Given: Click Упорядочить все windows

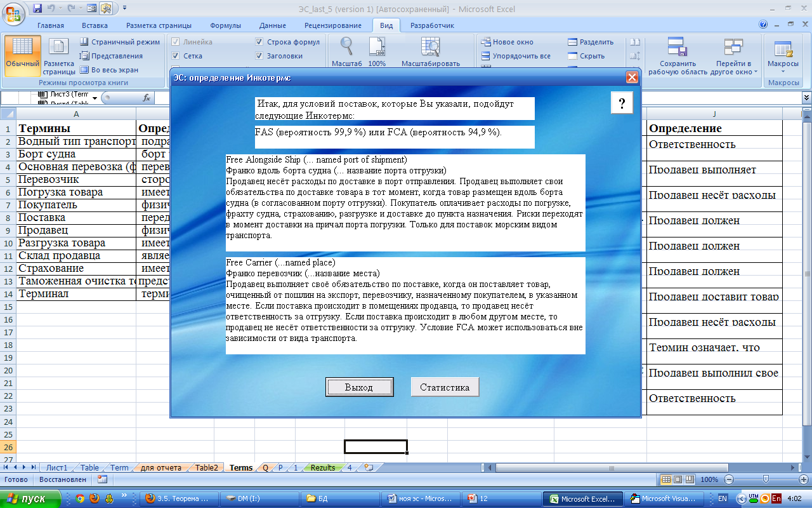Looking at the screenshot, I should (x=516, y=56).
